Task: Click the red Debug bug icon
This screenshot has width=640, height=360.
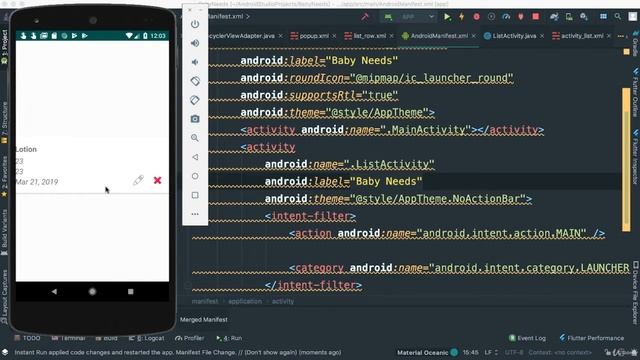Action: coord(476,17)
